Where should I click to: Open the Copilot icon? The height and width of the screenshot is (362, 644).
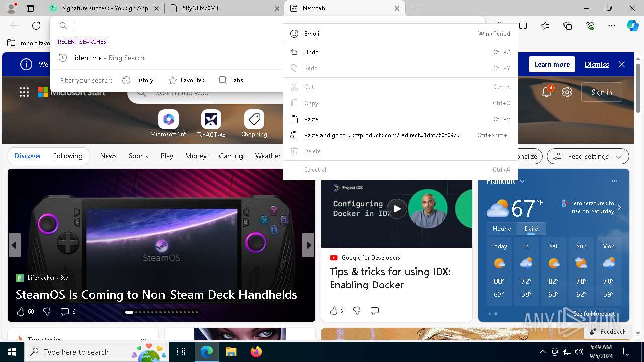point(632,26)
